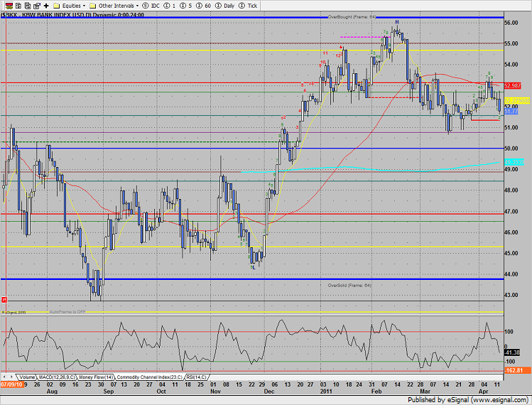Click the AutoFrame is OFF label
The image size is (532, 405).
point(67,312)
